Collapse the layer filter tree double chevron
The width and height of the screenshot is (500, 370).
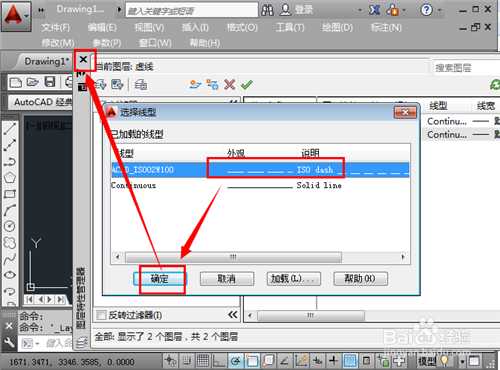(233, 315)
